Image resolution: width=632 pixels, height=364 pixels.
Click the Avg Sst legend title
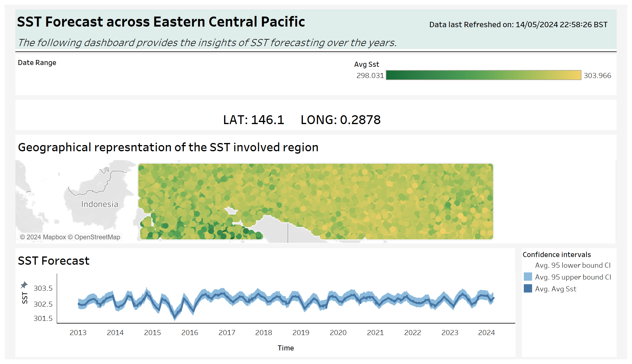tap(367, 64)
